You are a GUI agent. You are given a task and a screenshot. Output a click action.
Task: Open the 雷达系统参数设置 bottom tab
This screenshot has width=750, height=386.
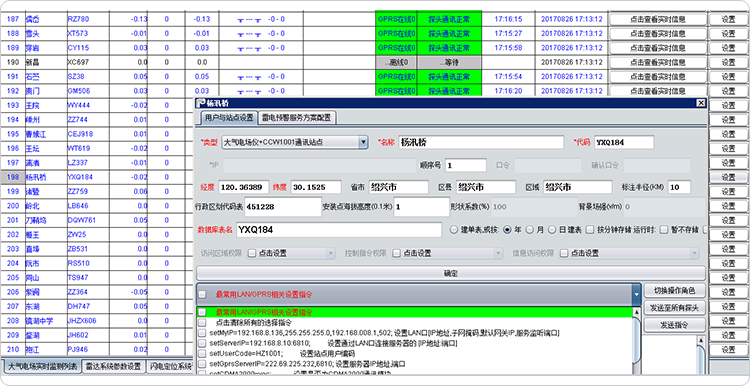coord(113,367)
